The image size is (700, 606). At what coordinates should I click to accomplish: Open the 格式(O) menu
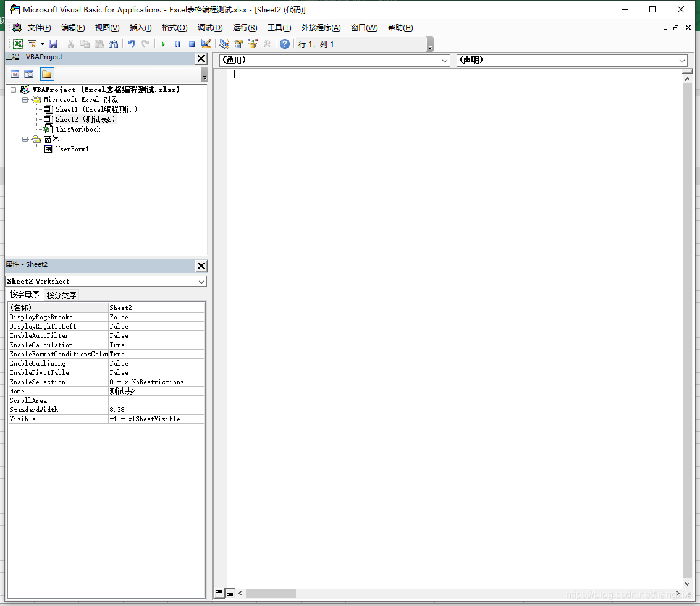coord(175,28)
